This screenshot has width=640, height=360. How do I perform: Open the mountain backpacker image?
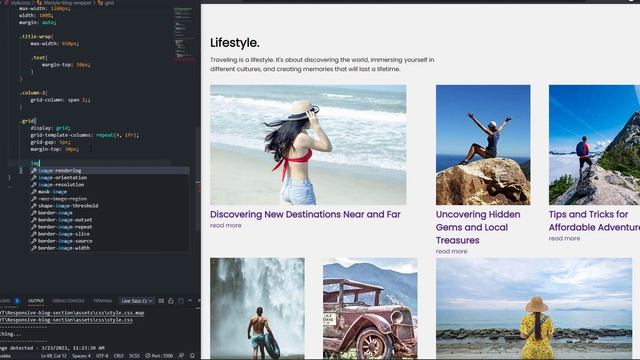point(594,145)
